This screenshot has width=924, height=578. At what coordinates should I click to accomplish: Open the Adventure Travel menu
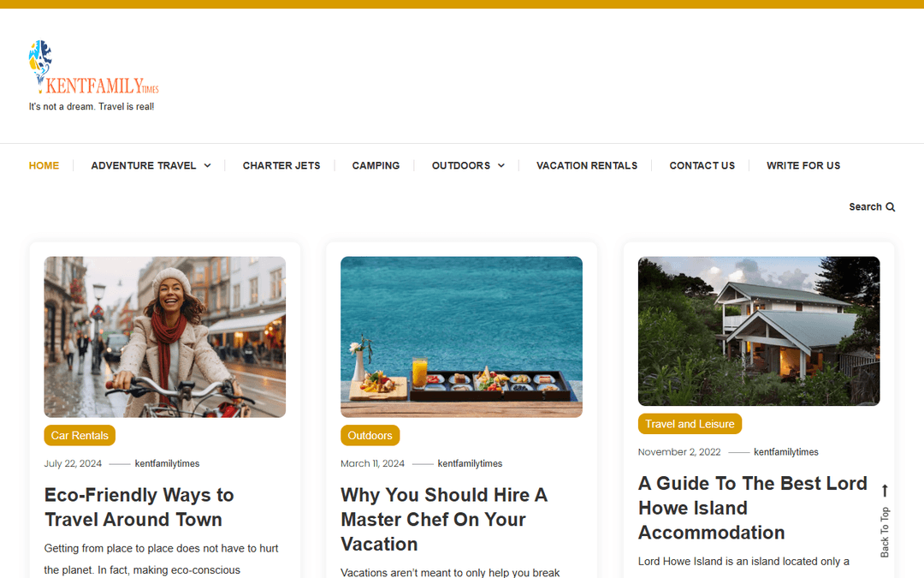pos(143,166)
